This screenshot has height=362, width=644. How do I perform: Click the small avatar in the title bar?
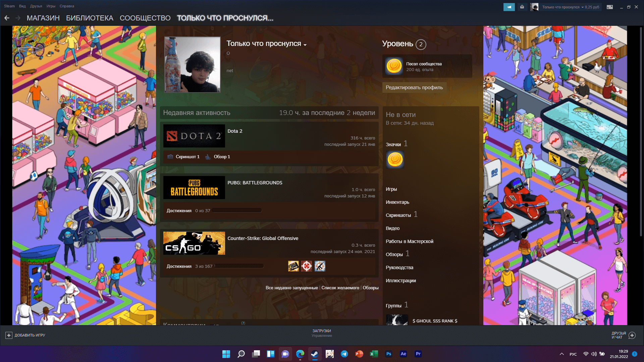coord(534,7)
